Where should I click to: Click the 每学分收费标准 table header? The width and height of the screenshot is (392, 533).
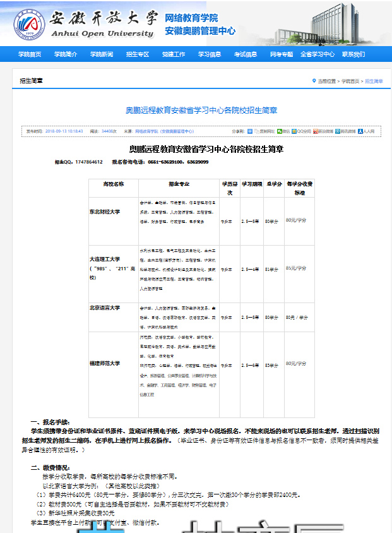(x=300, y=188)
